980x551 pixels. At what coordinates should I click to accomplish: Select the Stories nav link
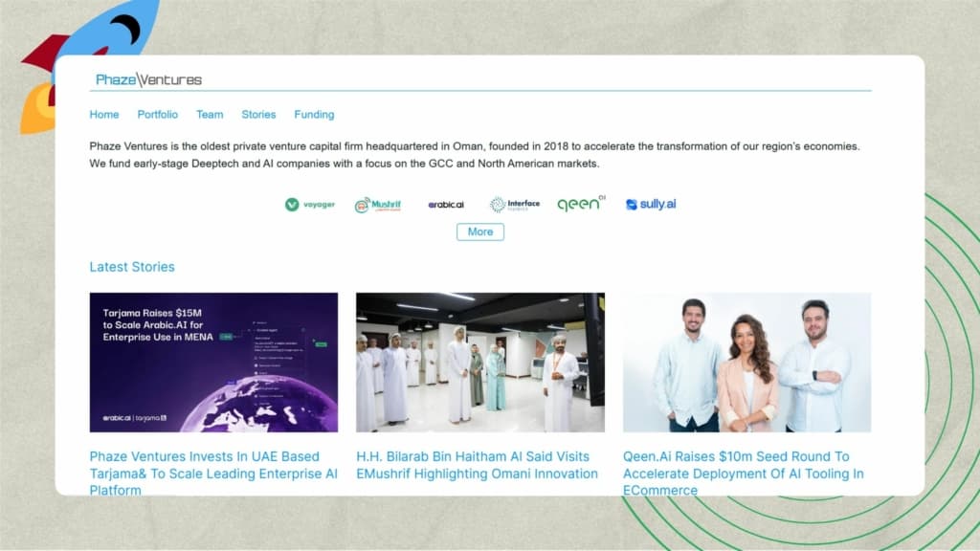[258, 115]
